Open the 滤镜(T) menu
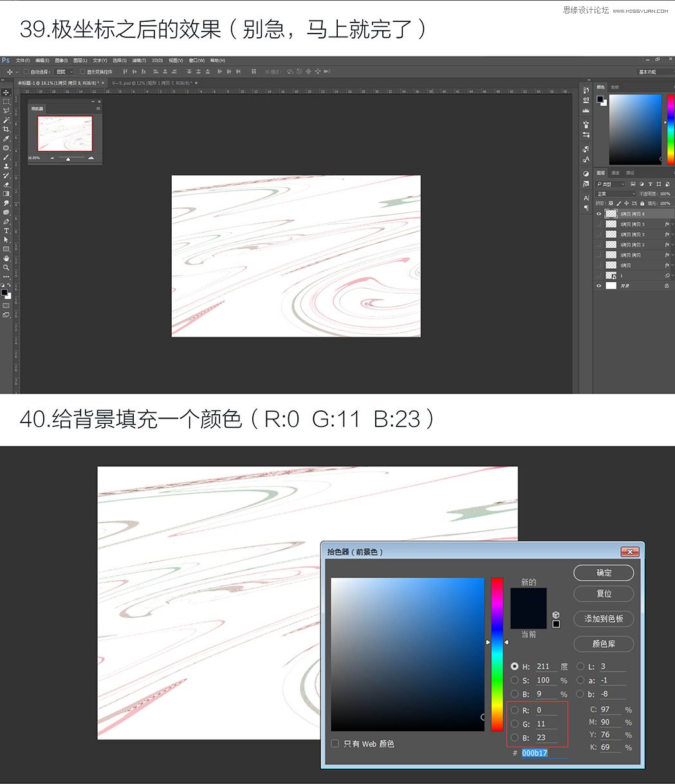This screenshot has height=784, width=675. click(139, 60)
